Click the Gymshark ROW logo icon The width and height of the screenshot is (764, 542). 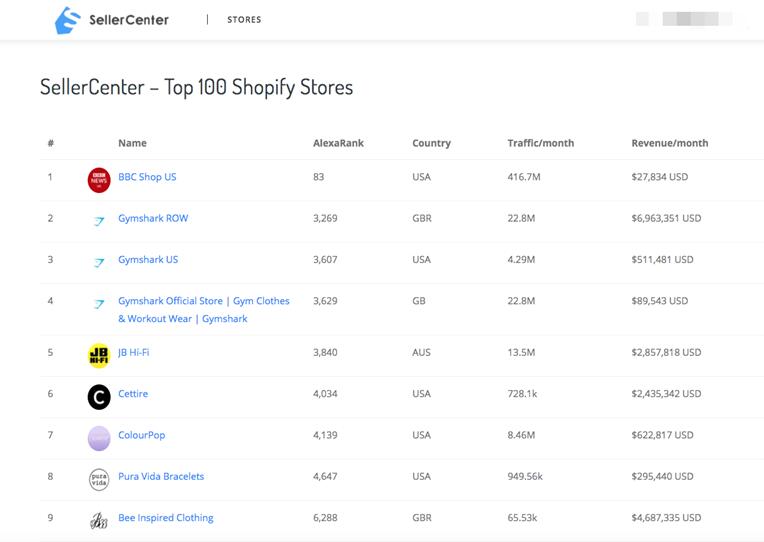click(99, 222)
